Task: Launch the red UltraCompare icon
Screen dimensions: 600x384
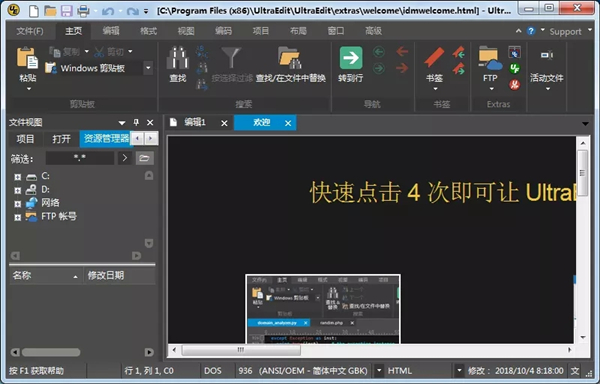Action: coord(514,85)
